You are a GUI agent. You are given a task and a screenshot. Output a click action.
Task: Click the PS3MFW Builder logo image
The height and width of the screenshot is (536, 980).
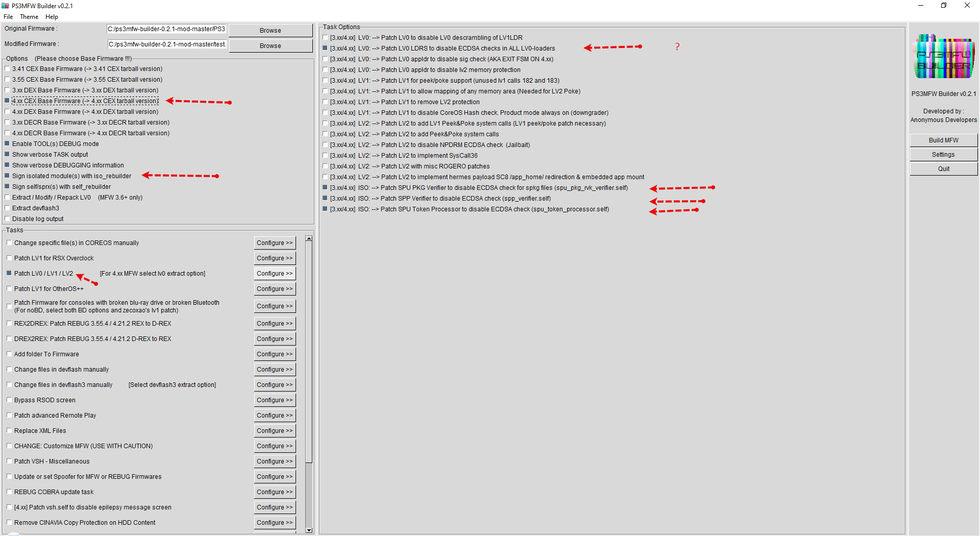944,56
